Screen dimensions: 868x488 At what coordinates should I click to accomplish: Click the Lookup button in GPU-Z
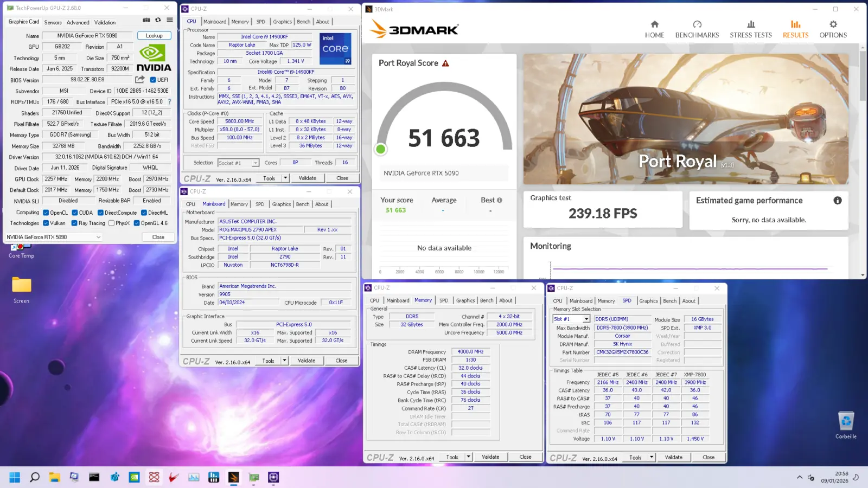[154, 36]
